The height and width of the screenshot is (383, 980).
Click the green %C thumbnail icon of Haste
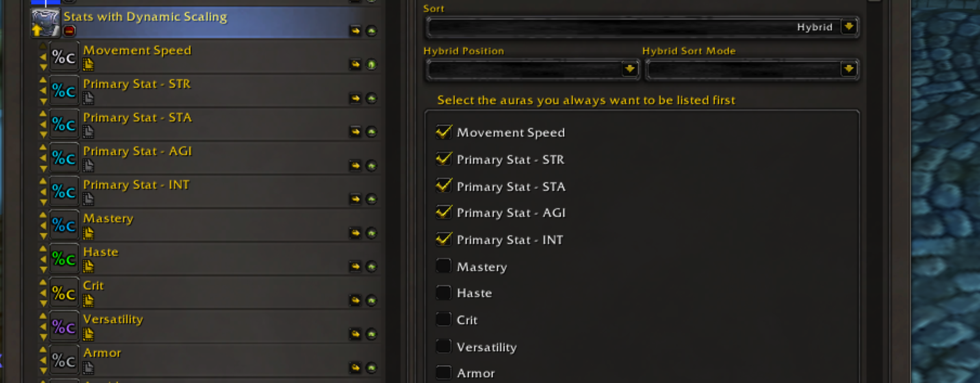point(64,259)
